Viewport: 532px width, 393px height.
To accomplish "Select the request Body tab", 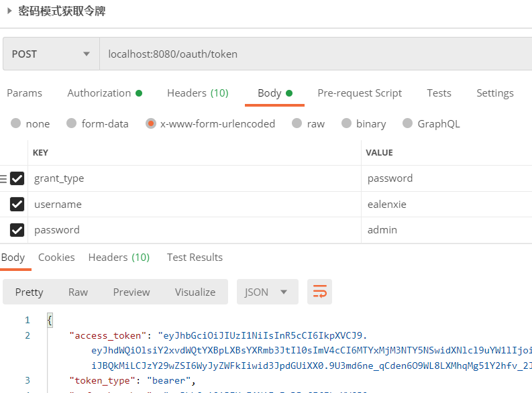I will 275,93.
